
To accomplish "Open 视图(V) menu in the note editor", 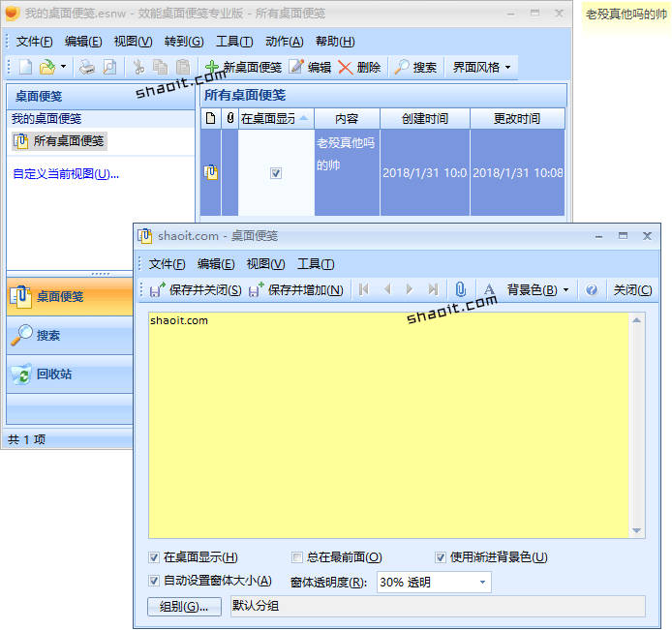I will [x=265, y=264].
